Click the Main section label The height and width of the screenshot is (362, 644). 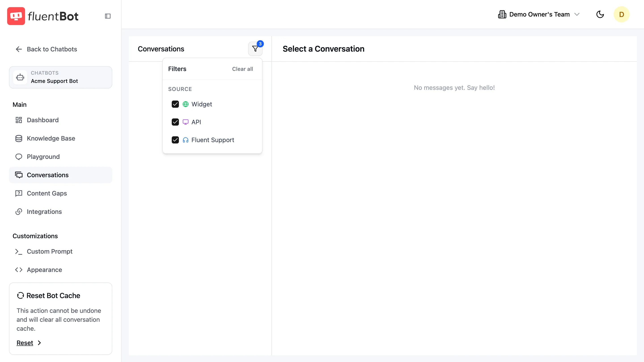[19, 105]
